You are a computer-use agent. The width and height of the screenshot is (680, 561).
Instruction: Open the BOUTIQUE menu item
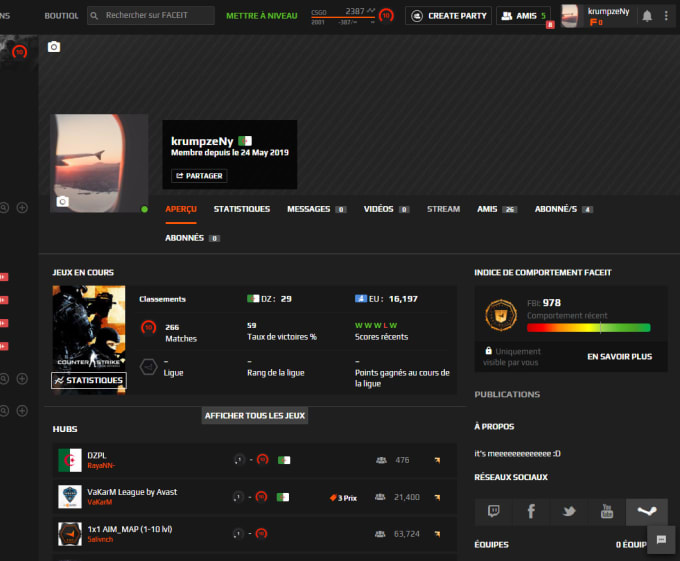pyautogui.click(x=61, y=16)
